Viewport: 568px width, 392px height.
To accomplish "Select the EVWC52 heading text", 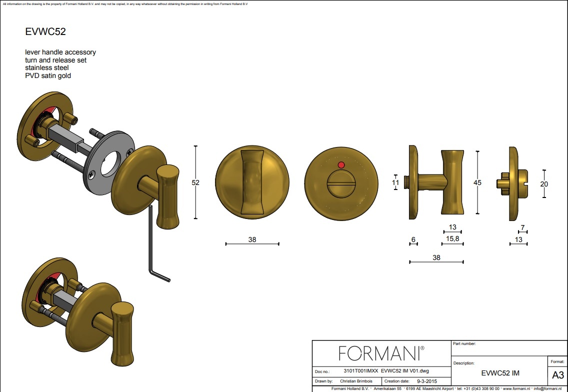I will click(45, 32).
